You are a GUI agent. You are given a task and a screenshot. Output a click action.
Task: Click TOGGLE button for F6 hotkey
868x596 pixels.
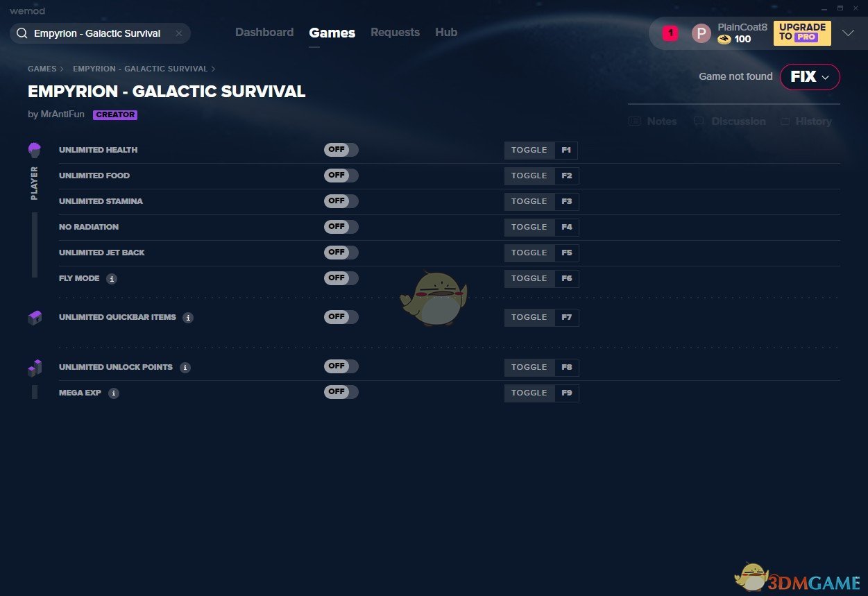(529, 279)
